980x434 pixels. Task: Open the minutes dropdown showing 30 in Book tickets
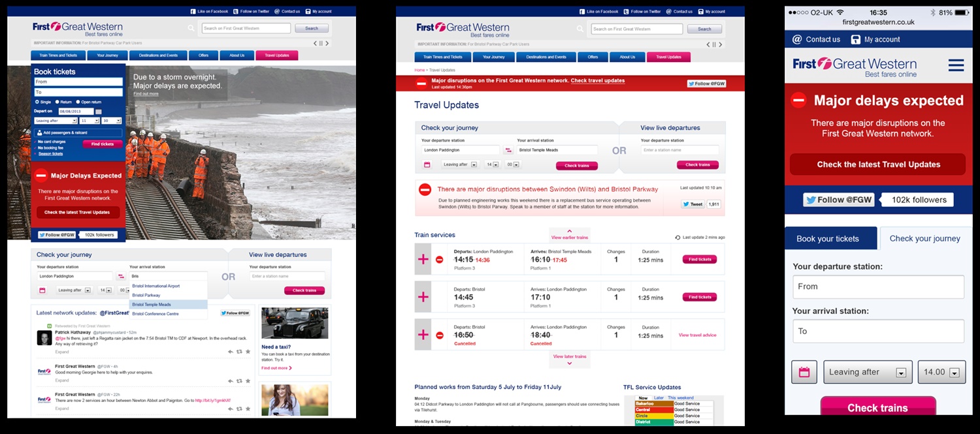(111, 121)
